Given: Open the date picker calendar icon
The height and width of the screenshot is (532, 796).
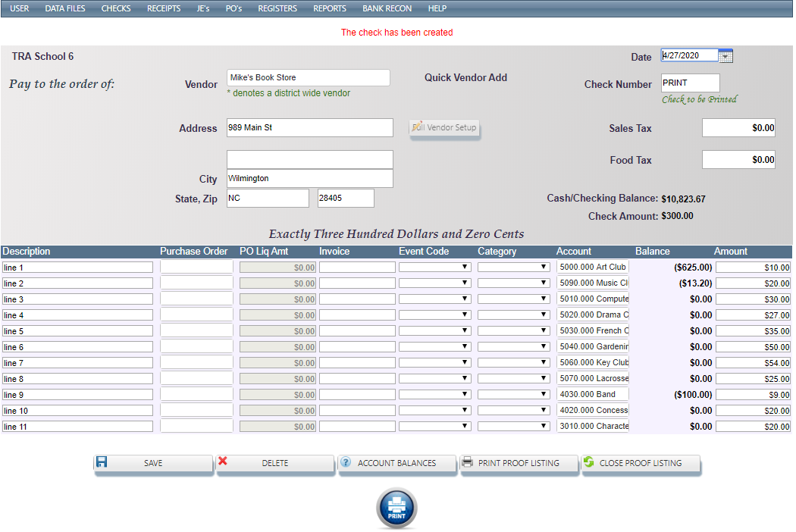Looking at the screenshot, I should (x=726, y=56).
